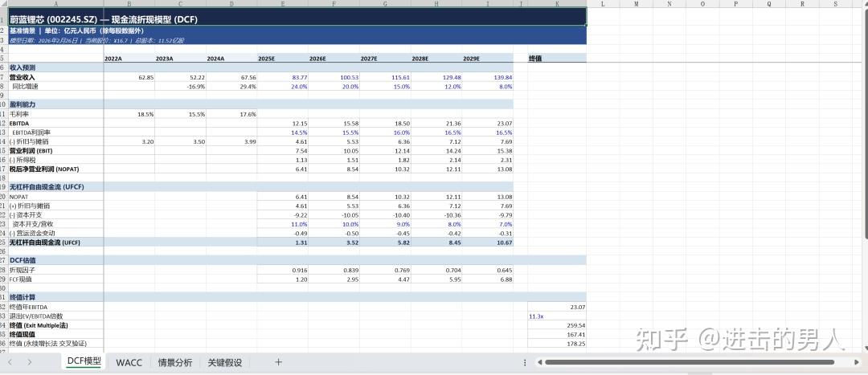Click income tax value 1.13
This screenshot has width=868, height=375.
[283, 160]
